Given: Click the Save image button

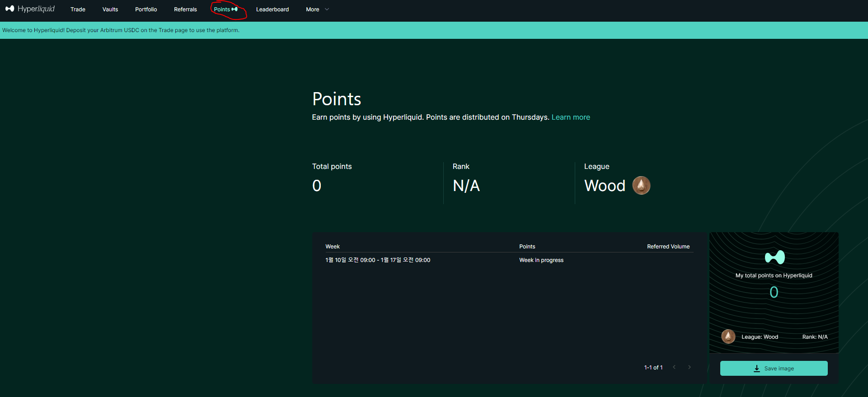Looking at the screenshot, I should [x=774, y=369].
